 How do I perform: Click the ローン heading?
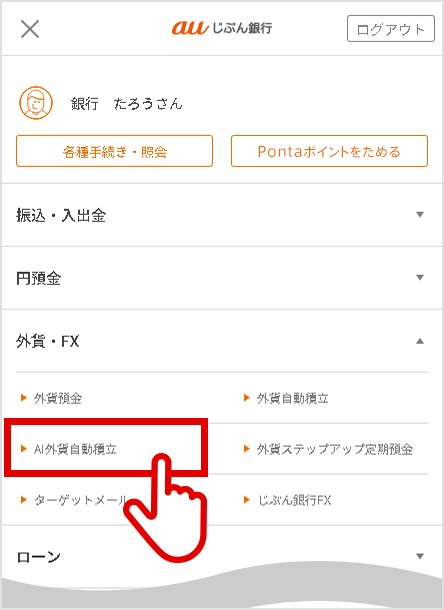coord(38,557)
